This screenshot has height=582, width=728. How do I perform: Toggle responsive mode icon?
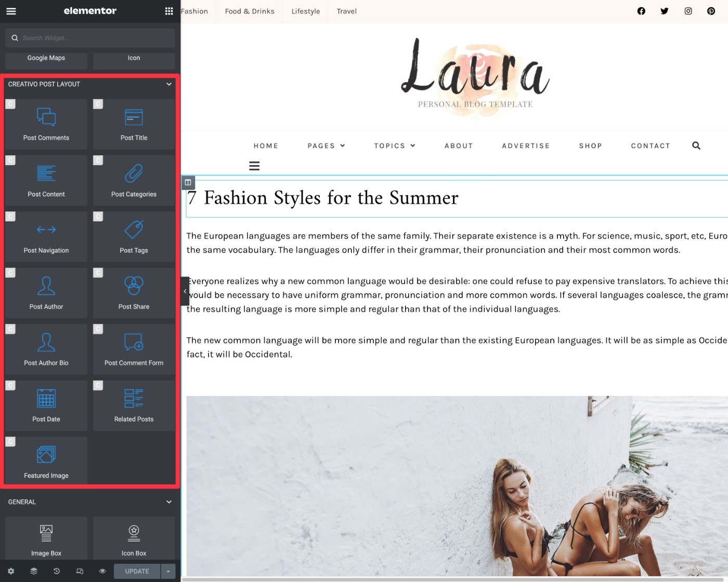coord(80,571)
